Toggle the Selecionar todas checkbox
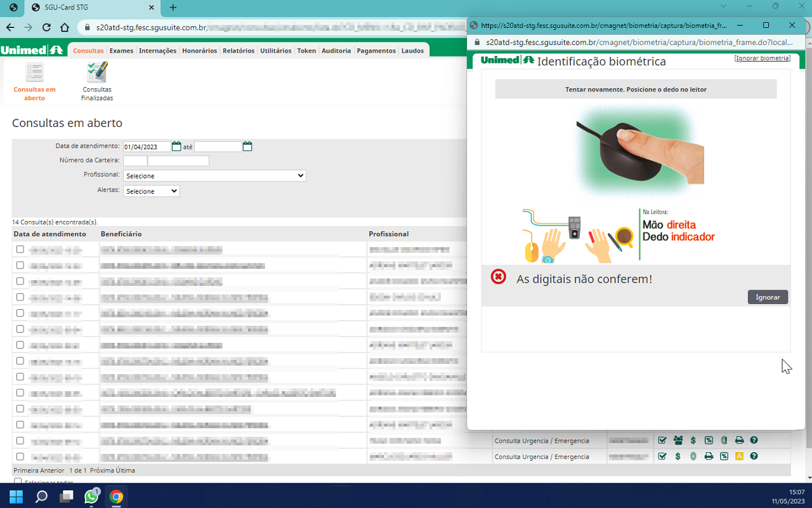Viewport: 812px width, 508px height. pos(18,482)
